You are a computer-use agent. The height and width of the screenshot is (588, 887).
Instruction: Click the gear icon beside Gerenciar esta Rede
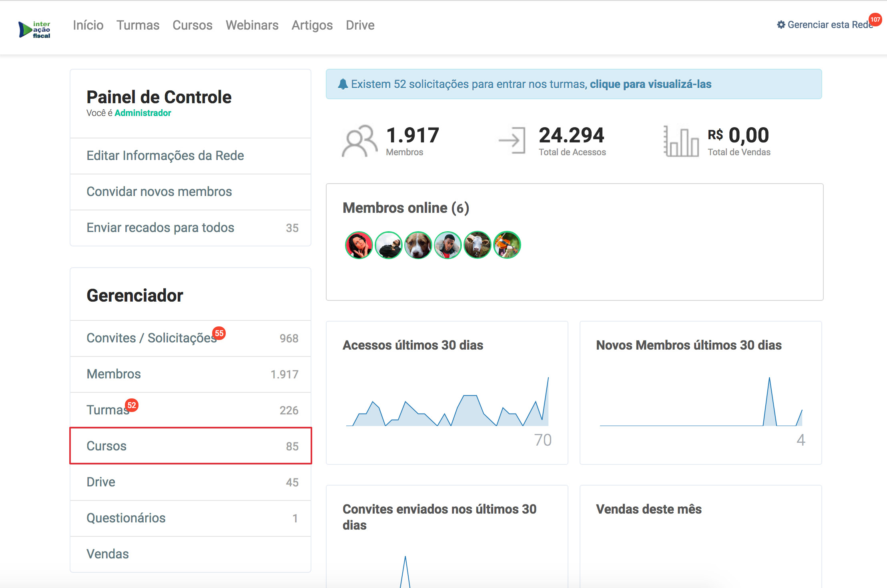coord(781,25)
